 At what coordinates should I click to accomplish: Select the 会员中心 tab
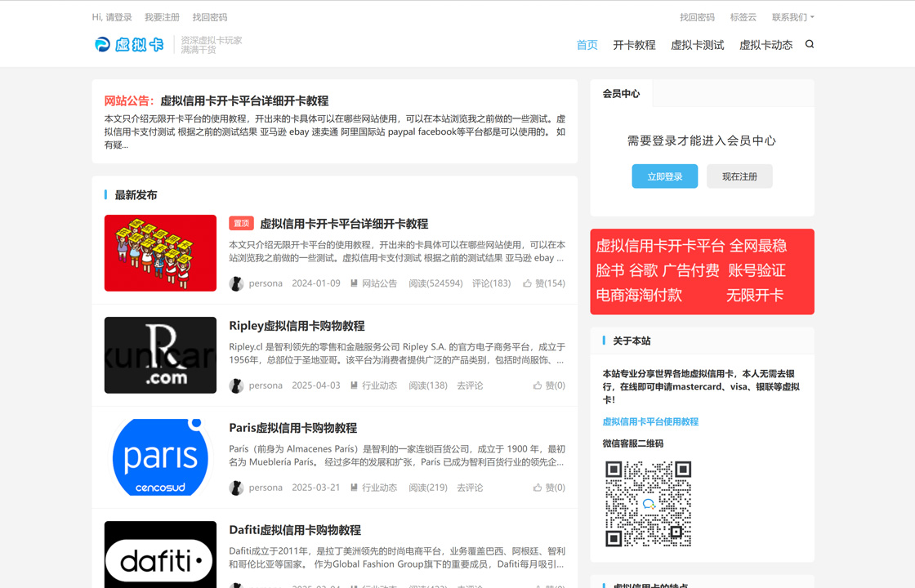(x=621, y=93)
